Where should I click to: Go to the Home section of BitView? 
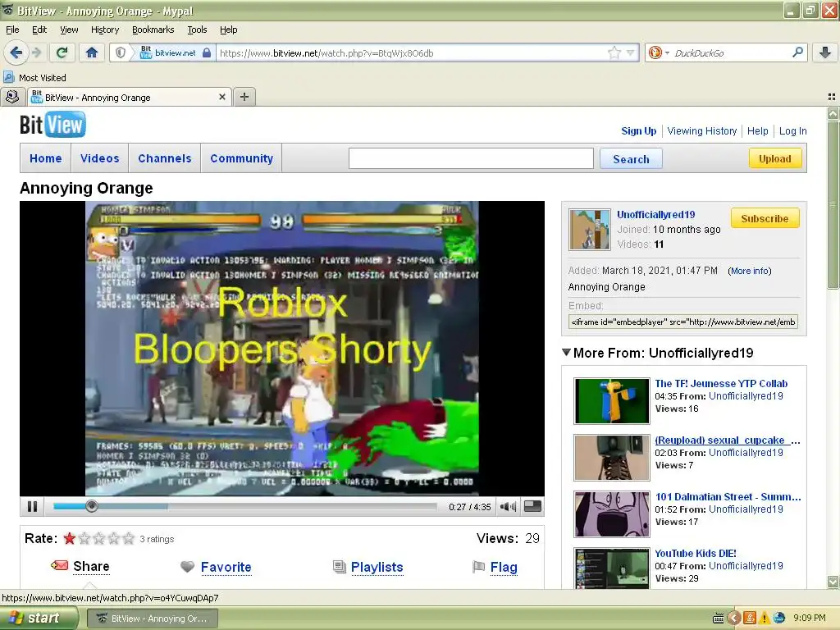coord(46,158)
